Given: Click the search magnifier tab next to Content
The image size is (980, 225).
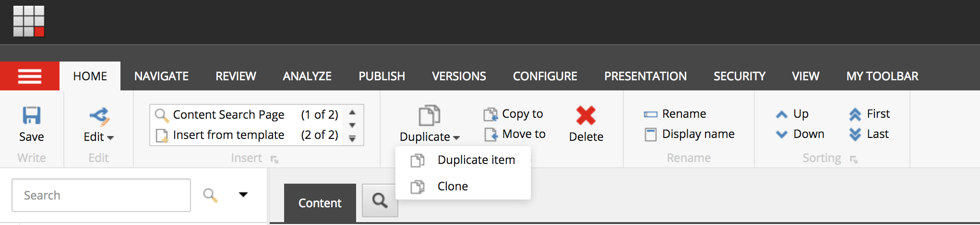Looking at the screenshot, I should point(380,200).
